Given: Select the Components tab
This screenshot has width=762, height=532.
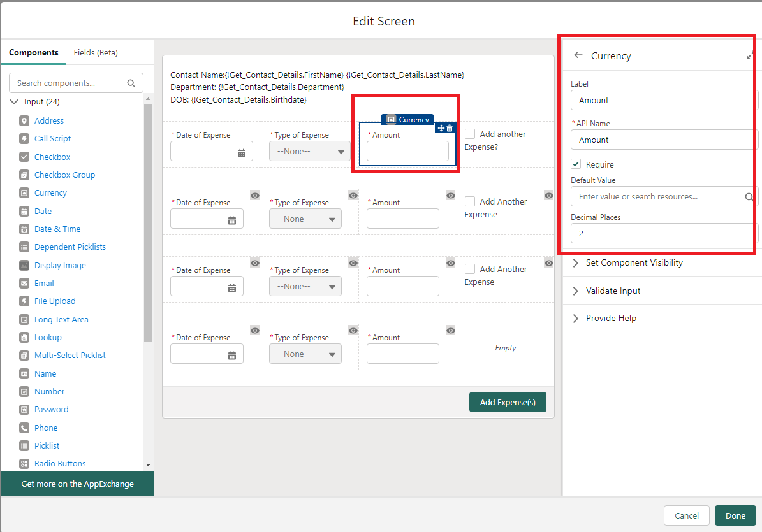Looking at the screenshot, I should [x=34, y=53].
